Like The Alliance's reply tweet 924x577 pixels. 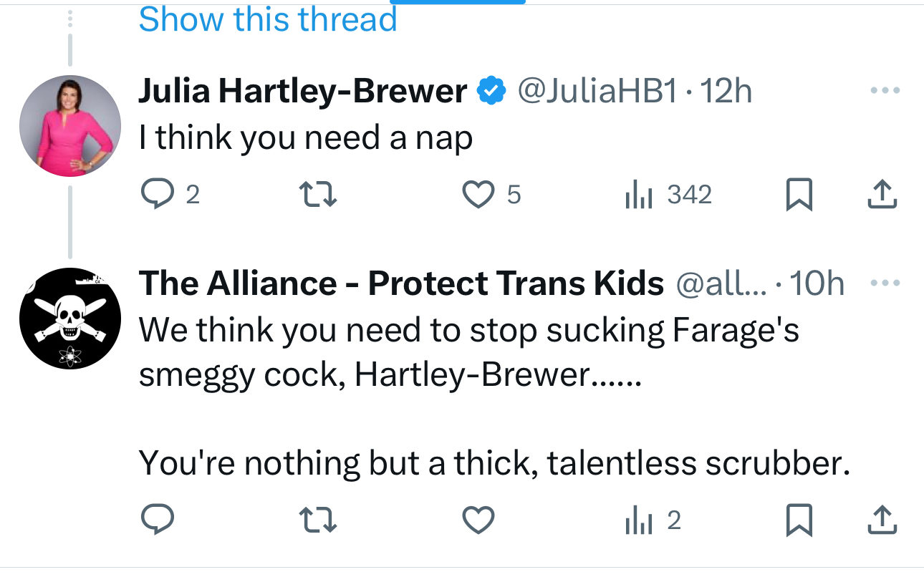(478, 520)
